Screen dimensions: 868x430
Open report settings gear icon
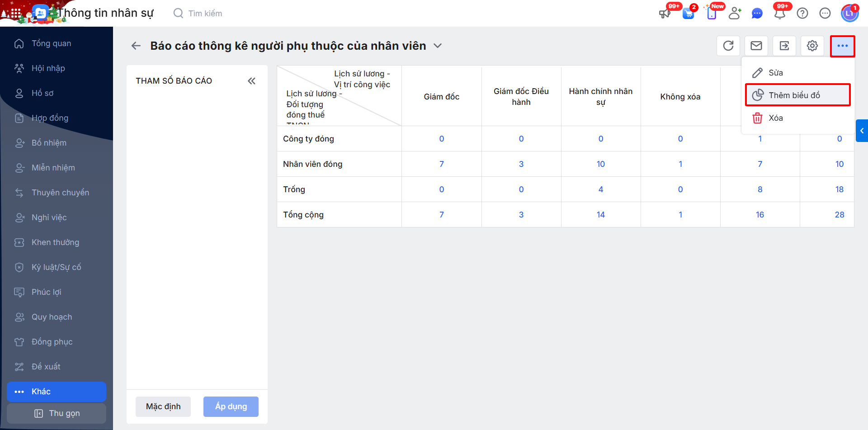(x=812, y=46)
